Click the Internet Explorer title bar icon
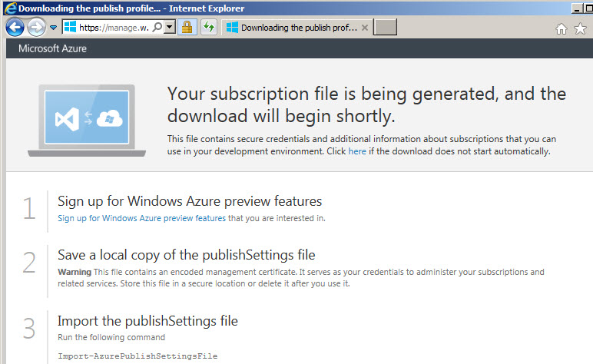 click(8, 8)
